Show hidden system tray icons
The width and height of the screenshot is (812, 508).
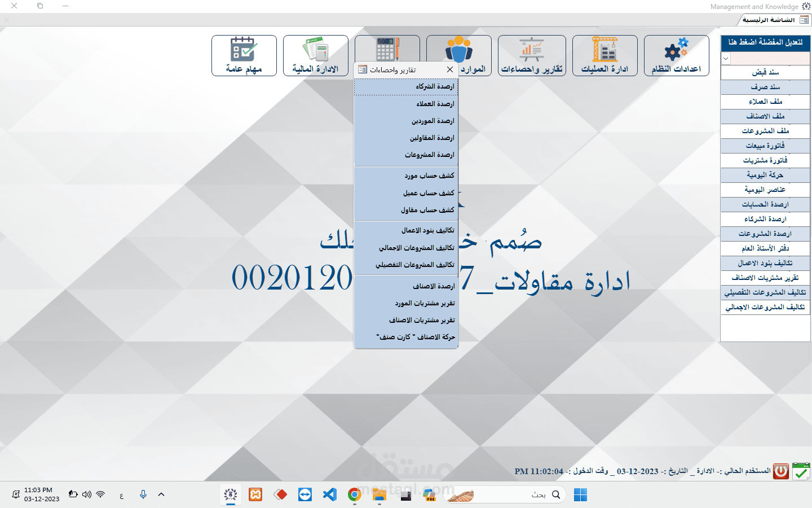[x=161, y=494]
